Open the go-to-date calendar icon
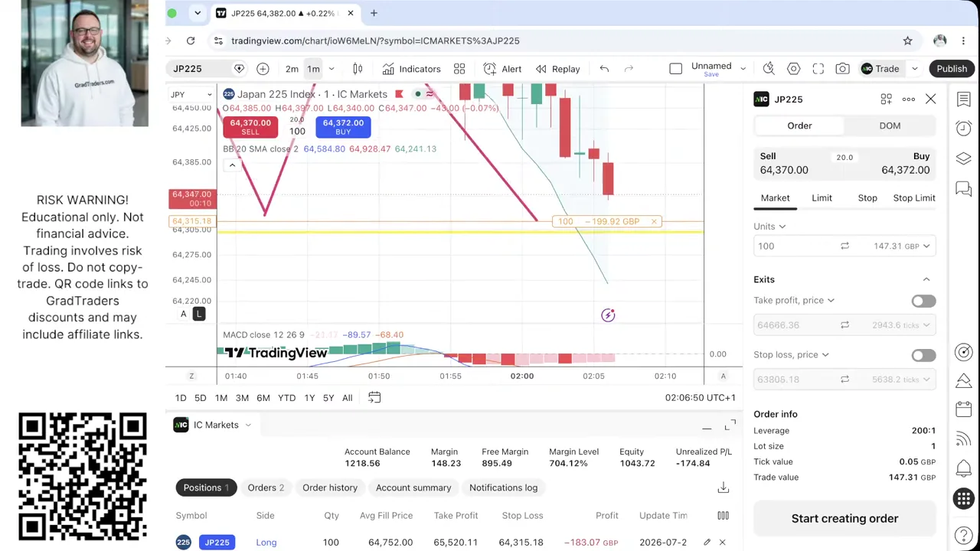The height and width of the screenshot is (551, 980). coord(374,397)
